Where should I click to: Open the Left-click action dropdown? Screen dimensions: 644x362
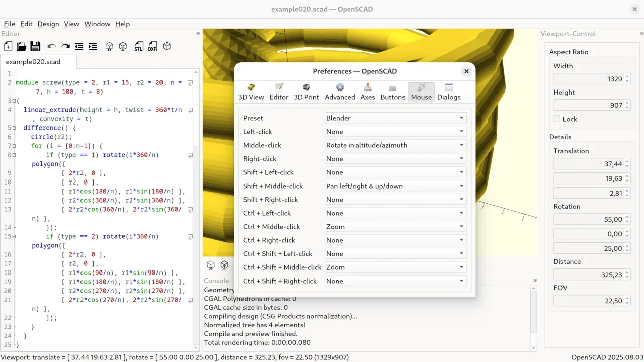395,132
